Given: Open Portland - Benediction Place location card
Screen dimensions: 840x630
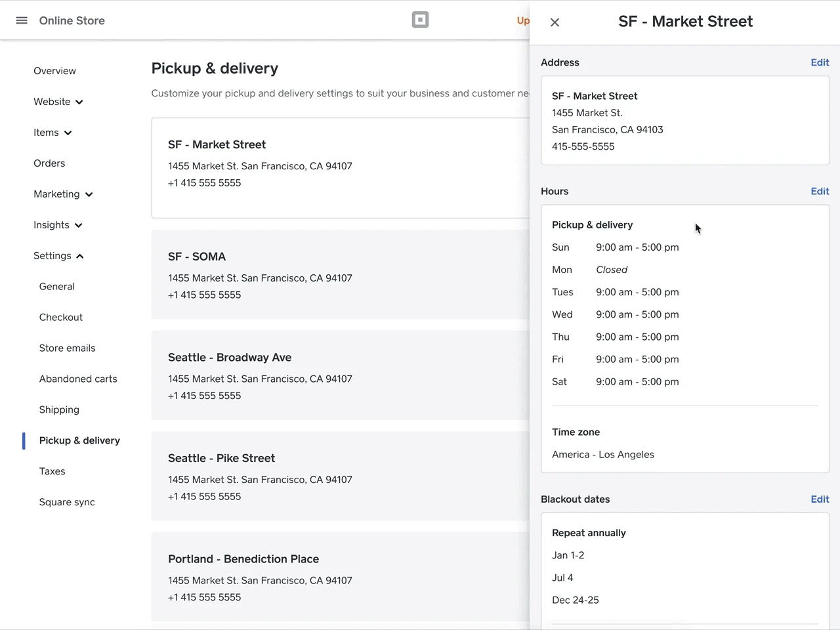Looking at the screenshot, I should [x=341, y=577].
